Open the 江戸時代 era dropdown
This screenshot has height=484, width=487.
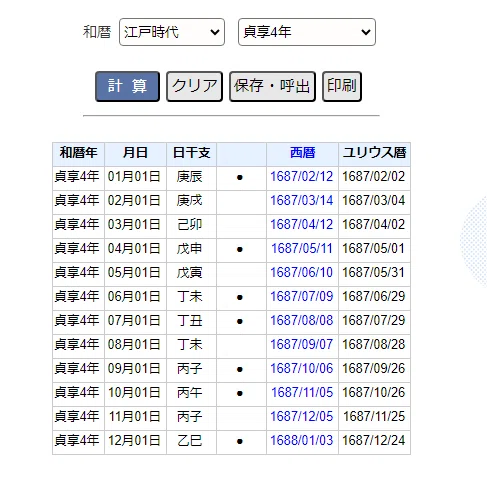pos(172,32)
